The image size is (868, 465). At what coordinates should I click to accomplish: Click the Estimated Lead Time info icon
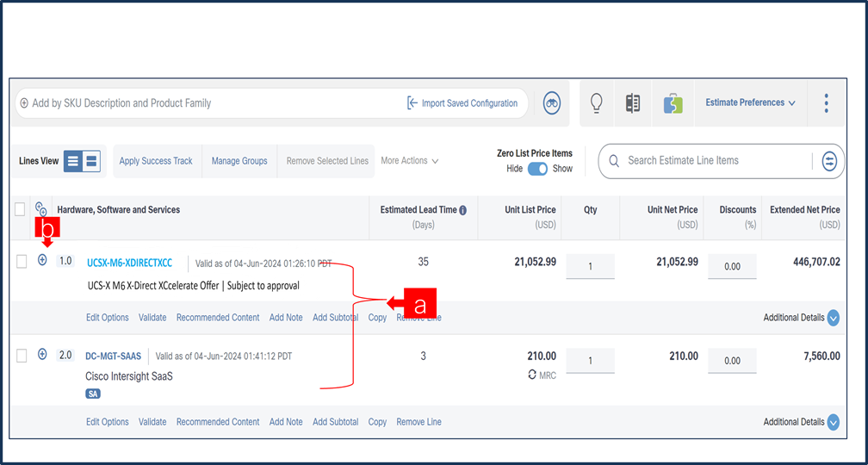462,210
